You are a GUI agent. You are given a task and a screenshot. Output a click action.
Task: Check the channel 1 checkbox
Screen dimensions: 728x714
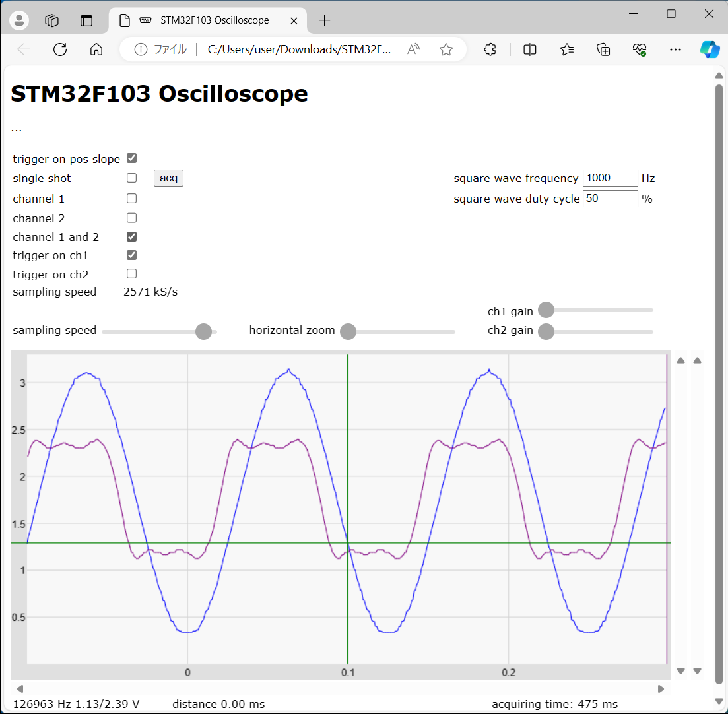tap(132, 198)
